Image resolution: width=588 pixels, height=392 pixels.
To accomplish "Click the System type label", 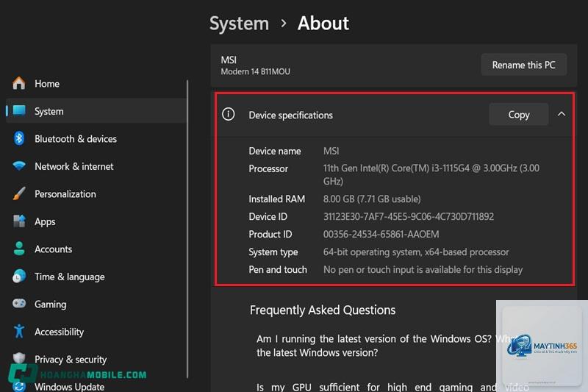I will point(273,252).
